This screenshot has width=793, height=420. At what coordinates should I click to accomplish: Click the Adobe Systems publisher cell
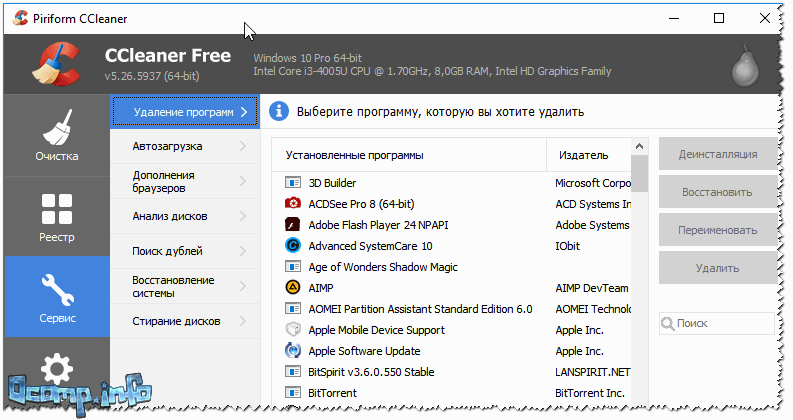(592, 225)
